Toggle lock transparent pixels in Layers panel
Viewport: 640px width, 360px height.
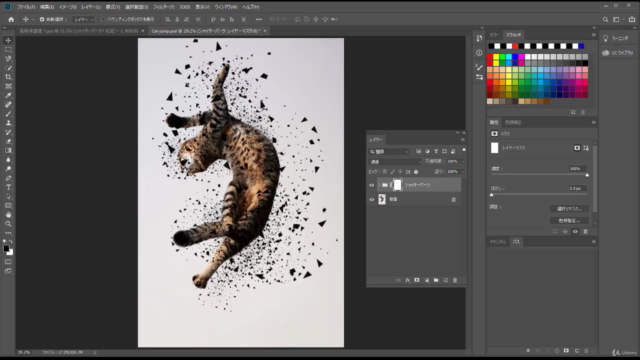click(x=384, y=172)
